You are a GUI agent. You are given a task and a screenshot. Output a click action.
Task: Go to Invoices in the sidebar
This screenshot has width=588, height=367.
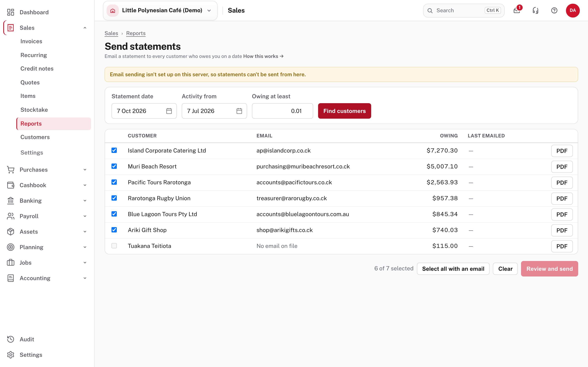(31, 41)
